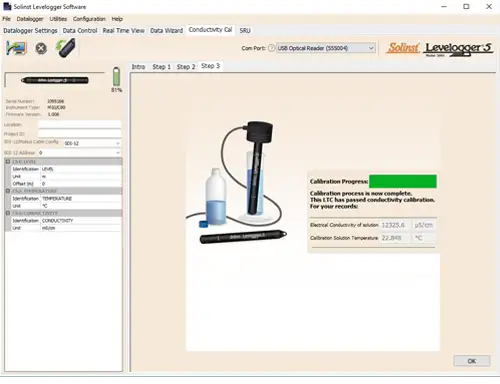Screen dimensions: 500x384
Task: Minimize the Levelogger Software window
Action: (x=444, y=6)
